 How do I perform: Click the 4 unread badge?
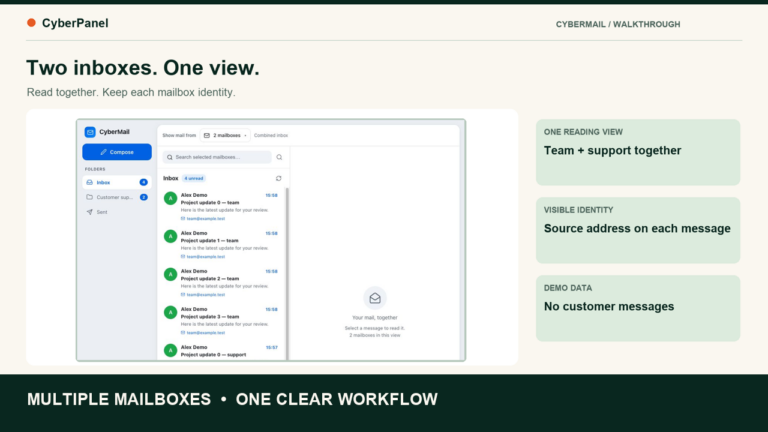[x=194, y=178]
